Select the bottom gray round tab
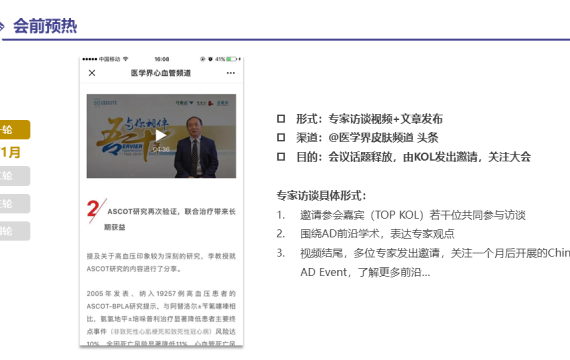The height and width of the screenshot is (360, 570). click(x=15, y=231)
